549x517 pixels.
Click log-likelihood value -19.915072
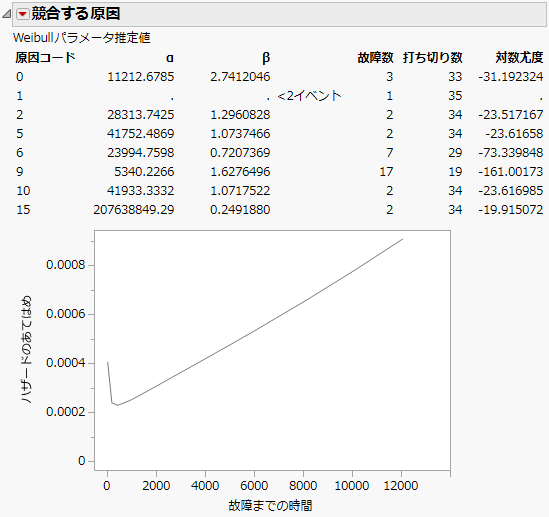pos(511,210)
